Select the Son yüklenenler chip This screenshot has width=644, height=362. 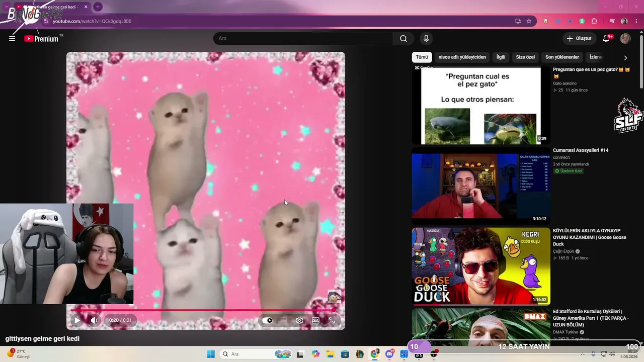tap(562, 57)
